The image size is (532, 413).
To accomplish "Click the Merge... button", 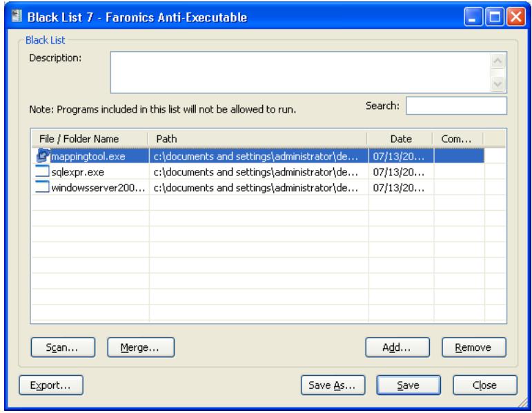I will coord(141,347).
